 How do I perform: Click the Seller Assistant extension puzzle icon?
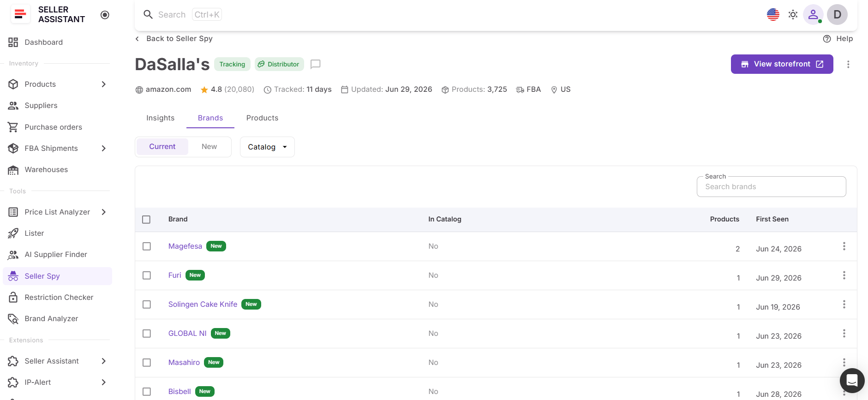click(x=13, y=361)
